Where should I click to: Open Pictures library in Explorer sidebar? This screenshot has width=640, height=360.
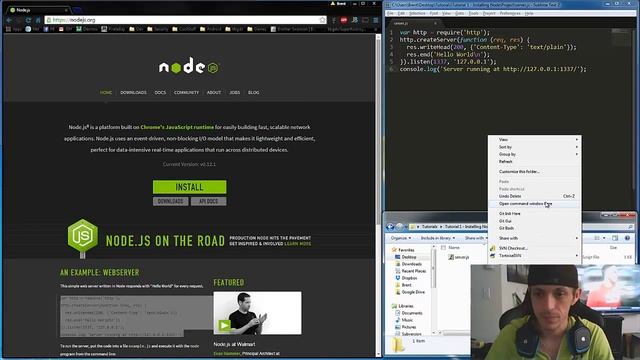(406, 327)
